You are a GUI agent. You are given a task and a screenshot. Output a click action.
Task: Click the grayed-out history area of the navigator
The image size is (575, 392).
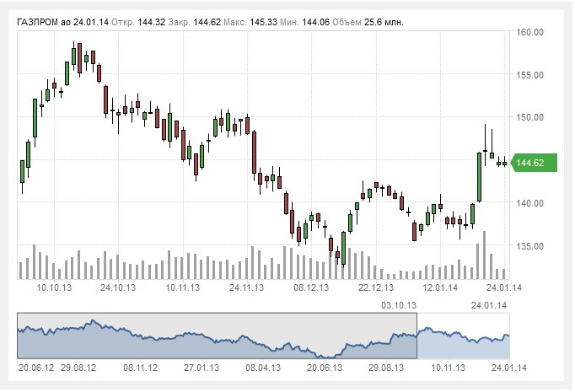217,336
